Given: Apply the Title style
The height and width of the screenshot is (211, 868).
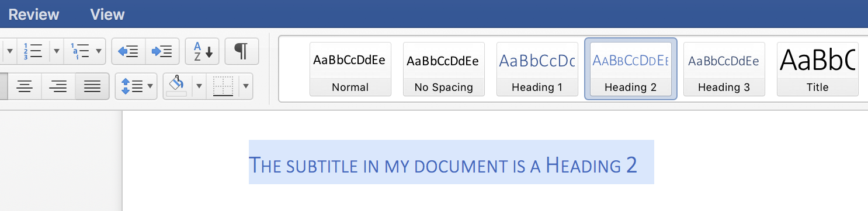Looking at the screenshot, I should [817, 69].
